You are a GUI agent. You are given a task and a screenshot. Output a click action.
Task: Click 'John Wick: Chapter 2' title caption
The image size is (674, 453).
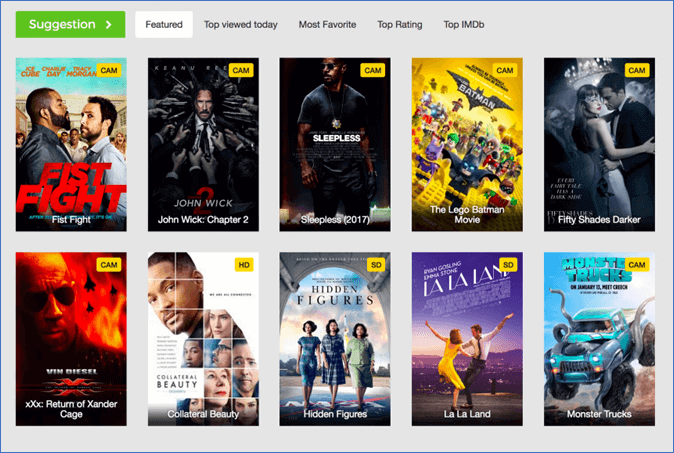point(203,220)
